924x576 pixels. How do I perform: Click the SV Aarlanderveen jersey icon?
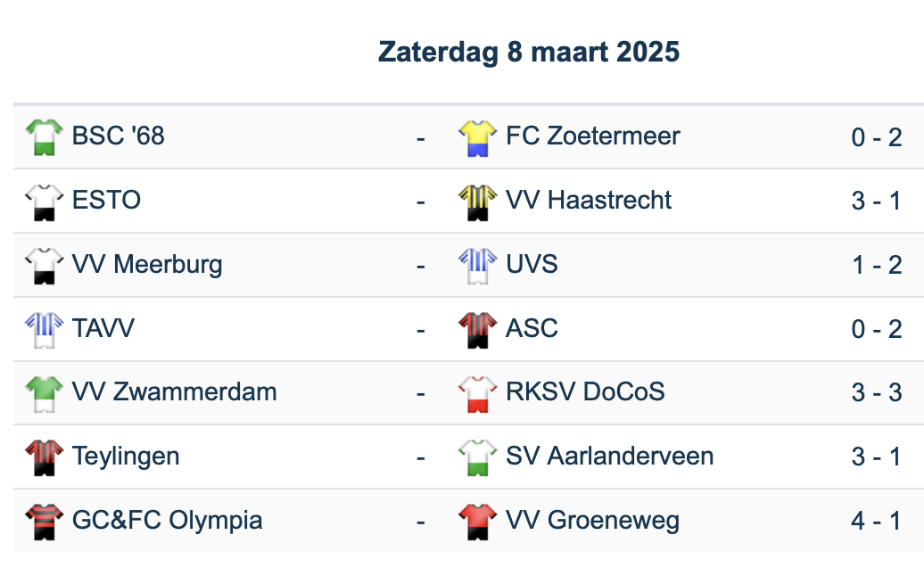tap(477, 457)
